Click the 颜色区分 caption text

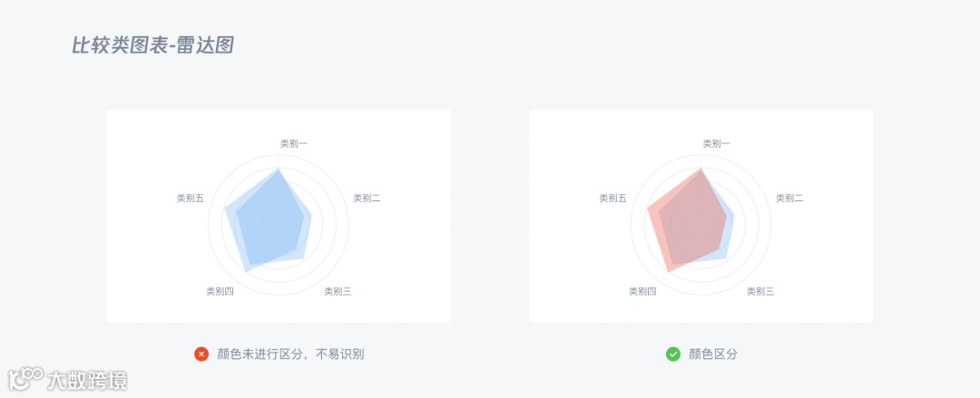pyautogui.click(x=713, y=354)
